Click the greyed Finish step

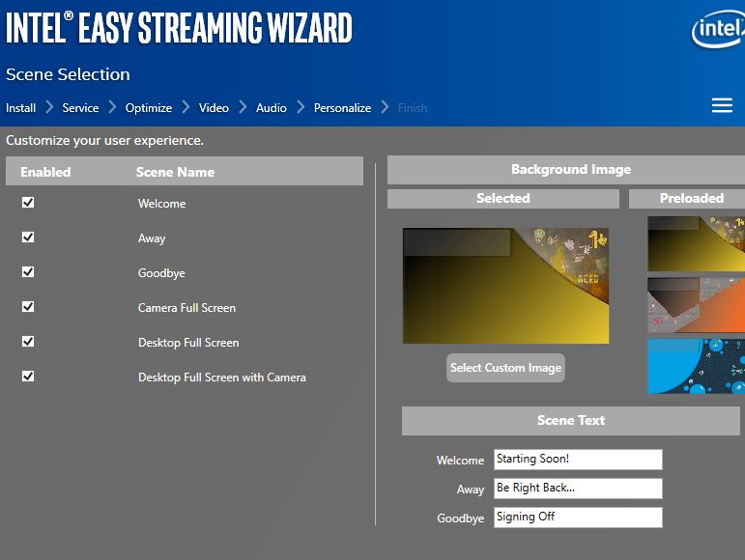(x=413, y=108)
